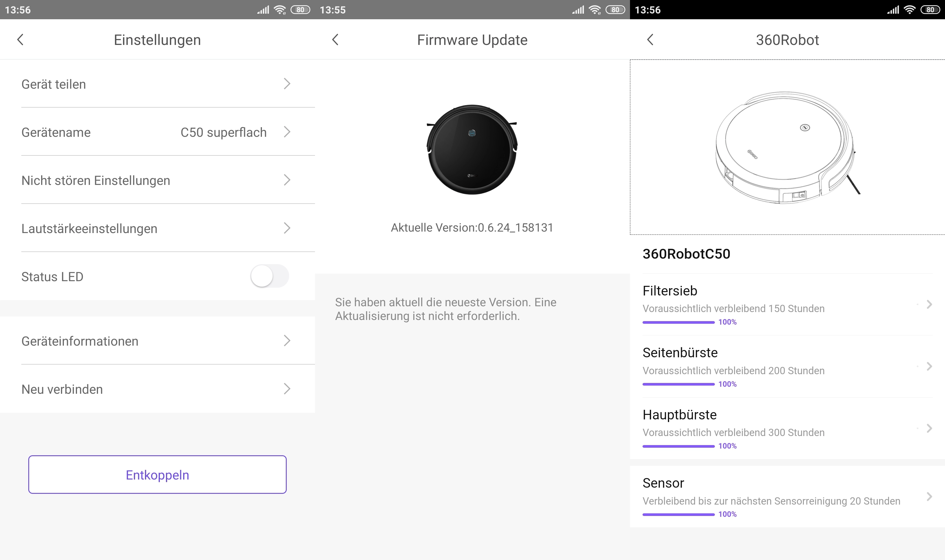This screenshot has height=560, width=945.
Task: Select Lautstärkeeinstellungen entry
Action: point(157,228)
